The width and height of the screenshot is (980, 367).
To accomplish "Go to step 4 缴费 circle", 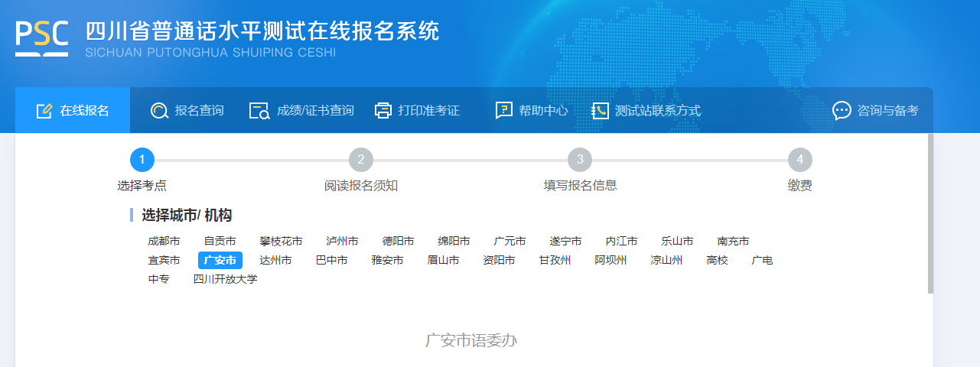I will (799, 160).
